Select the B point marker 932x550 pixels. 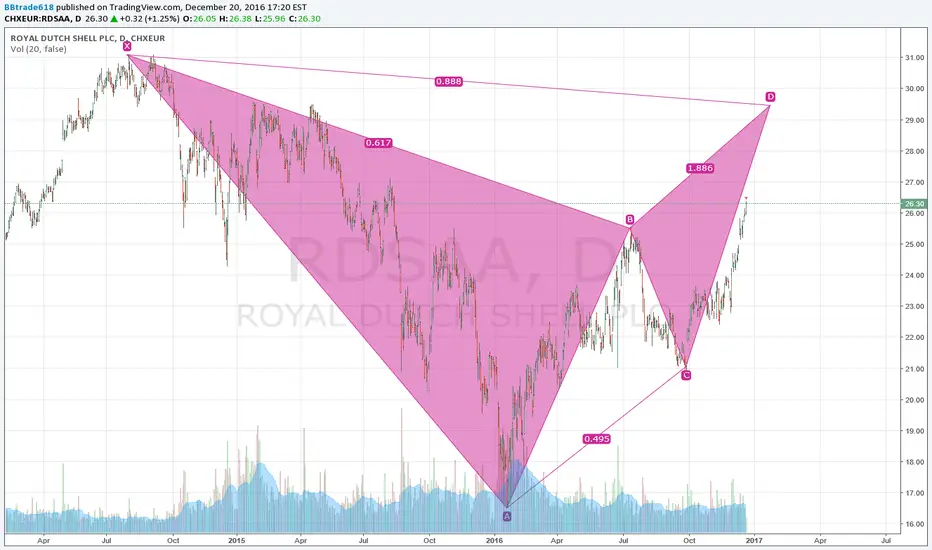[x=630, y=220]
